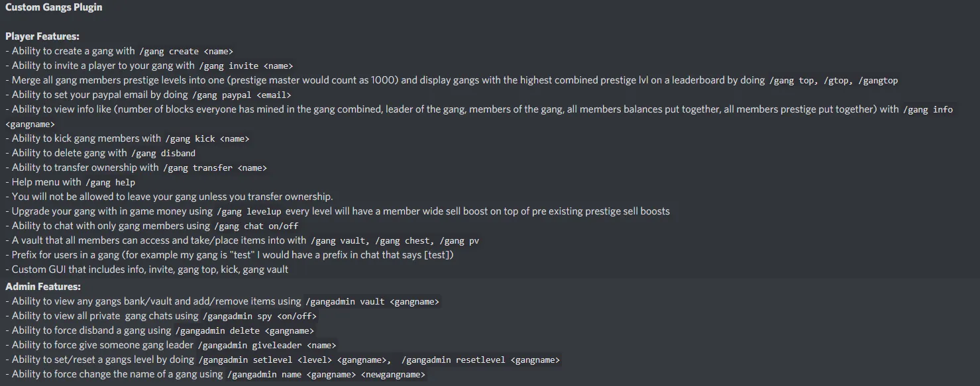Image resolution: width=980 pixels, height=386 pixels.
Task: Click the "/gang help" code snippet
Action: pyautogui.click(x=110, y=183)
